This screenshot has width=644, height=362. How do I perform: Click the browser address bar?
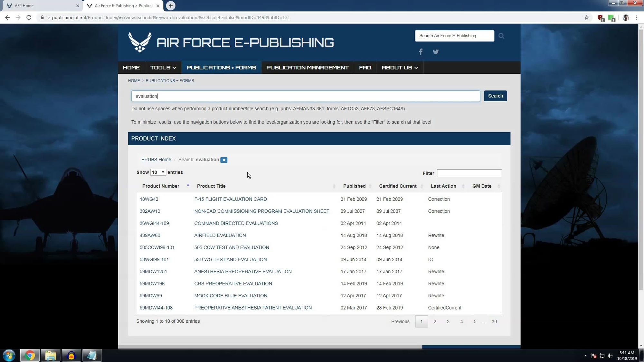tap(309, 17)
